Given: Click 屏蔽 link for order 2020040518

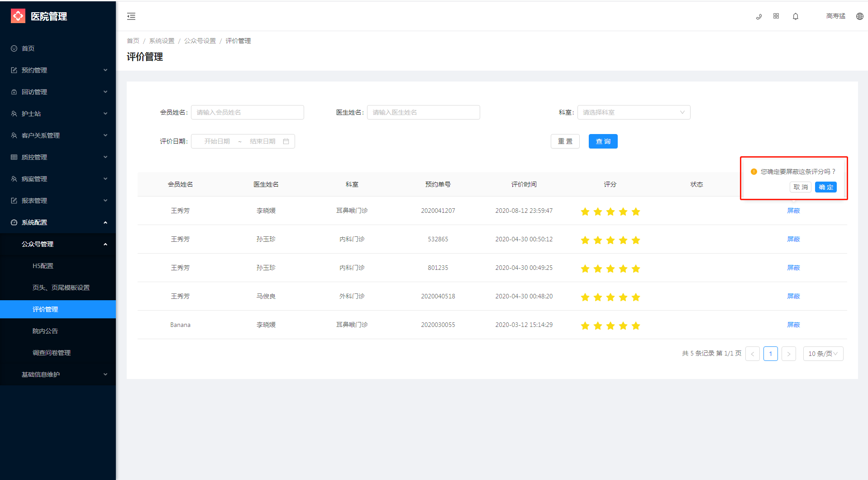Looking at the screenshot, I should pyautogui.click(x=794, y=296).
